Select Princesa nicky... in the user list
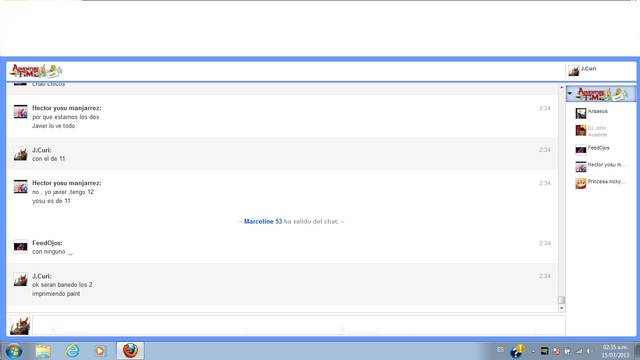Screen dimensions: 640x360 click(607, 181)
